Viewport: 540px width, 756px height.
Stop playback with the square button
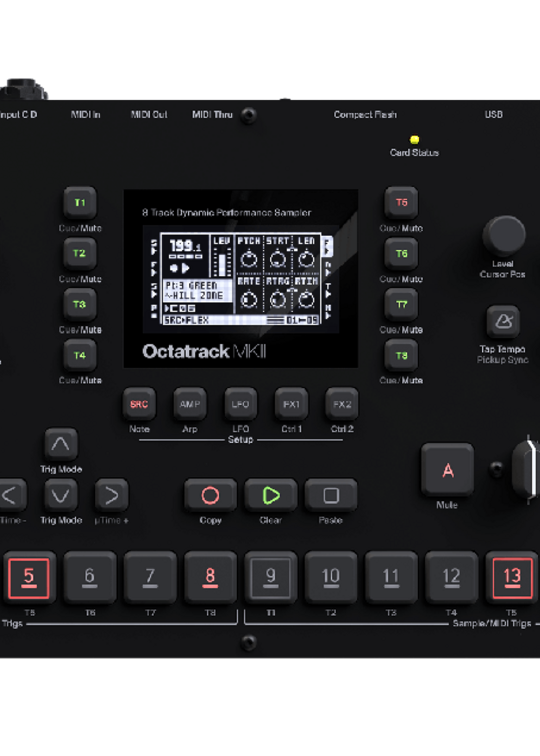coord(331,496)
